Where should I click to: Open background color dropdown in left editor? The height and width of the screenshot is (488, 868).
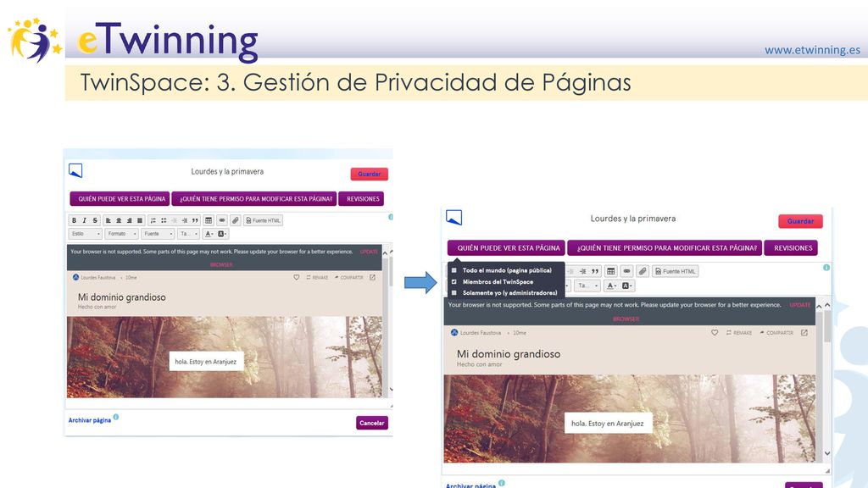(x=222, y=234)
